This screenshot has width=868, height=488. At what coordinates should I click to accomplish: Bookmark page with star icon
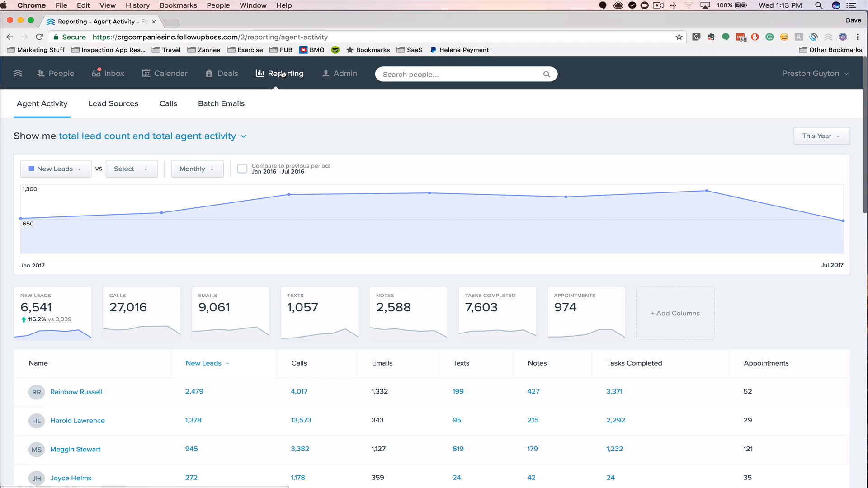pyautogui.click(x=679, y=37)
